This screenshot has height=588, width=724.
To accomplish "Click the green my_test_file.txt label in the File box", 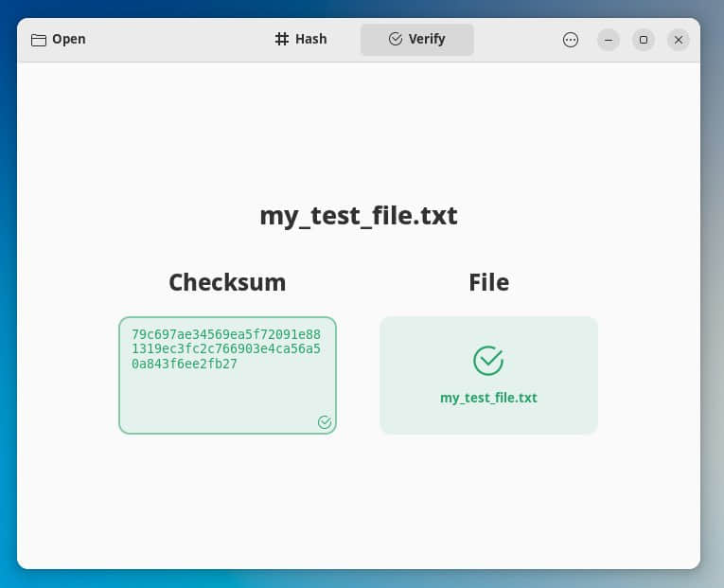I will click(x=488, y=398).
